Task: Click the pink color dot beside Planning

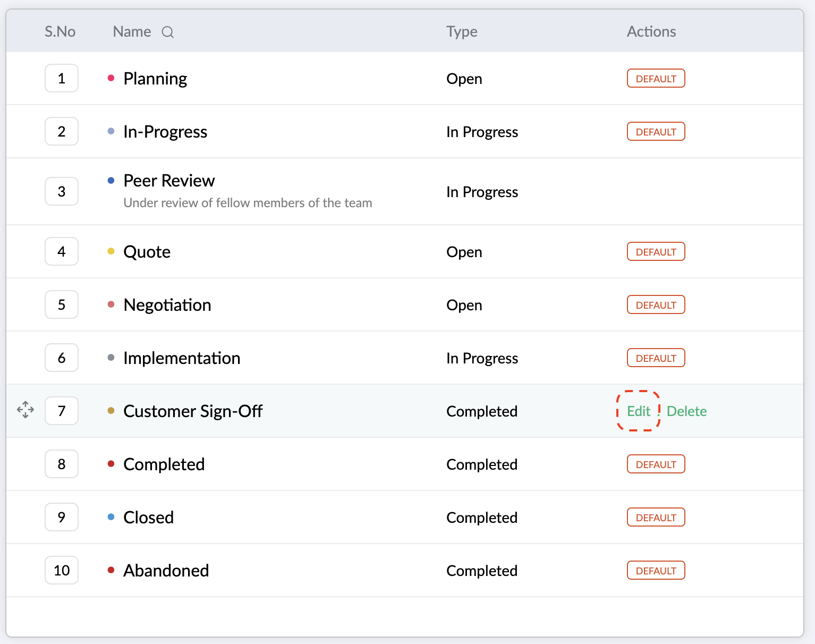Action: (111, 78)
